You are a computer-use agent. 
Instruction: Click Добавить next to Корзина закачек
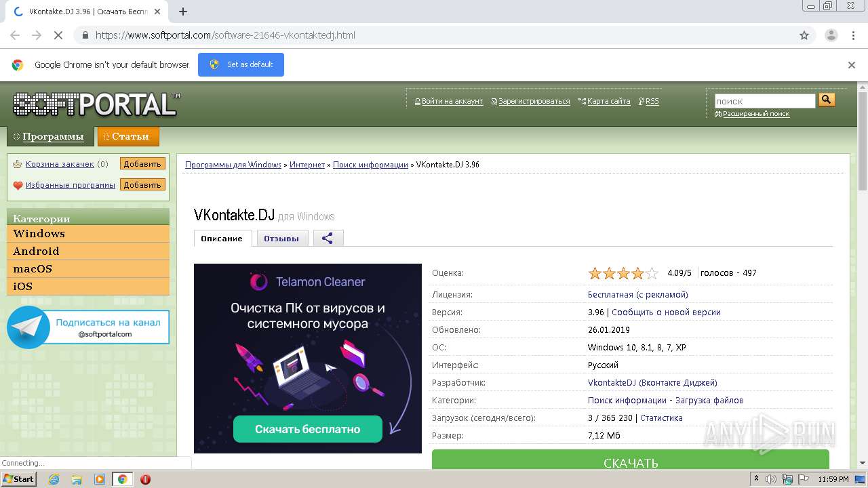pyautogui.click(x=142, y=164)
